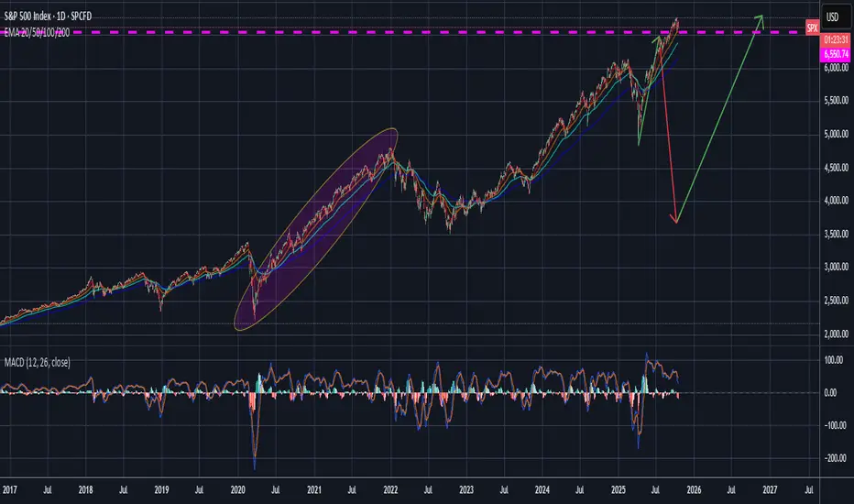
Task: Click the 2020 time axis label
Action: tap(237, 490)
